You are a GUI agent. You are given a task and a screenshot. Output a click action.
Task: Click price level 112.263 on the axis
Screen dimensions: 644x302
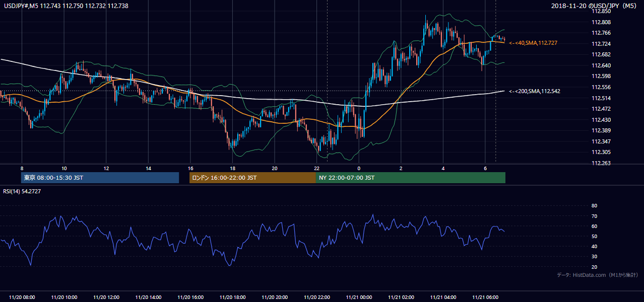coord(601,163)
